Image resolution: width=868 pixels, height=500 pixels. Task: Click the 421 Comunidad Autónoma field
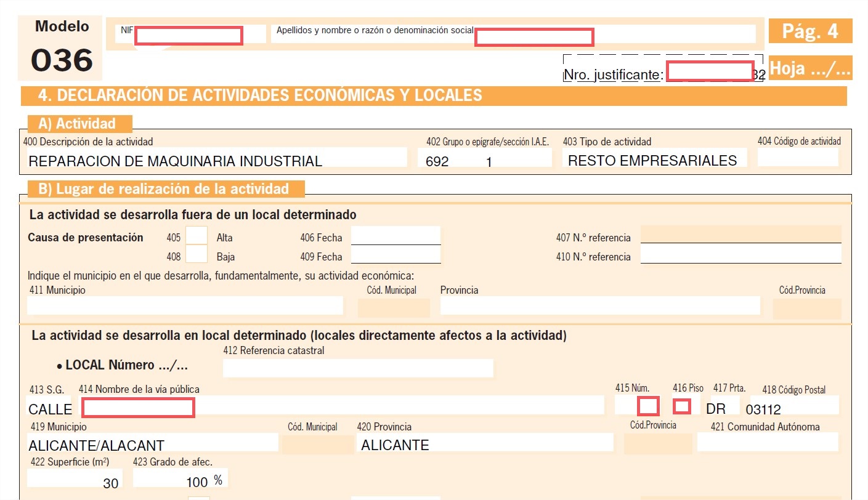pyautogui.click(x=768, y=442)
